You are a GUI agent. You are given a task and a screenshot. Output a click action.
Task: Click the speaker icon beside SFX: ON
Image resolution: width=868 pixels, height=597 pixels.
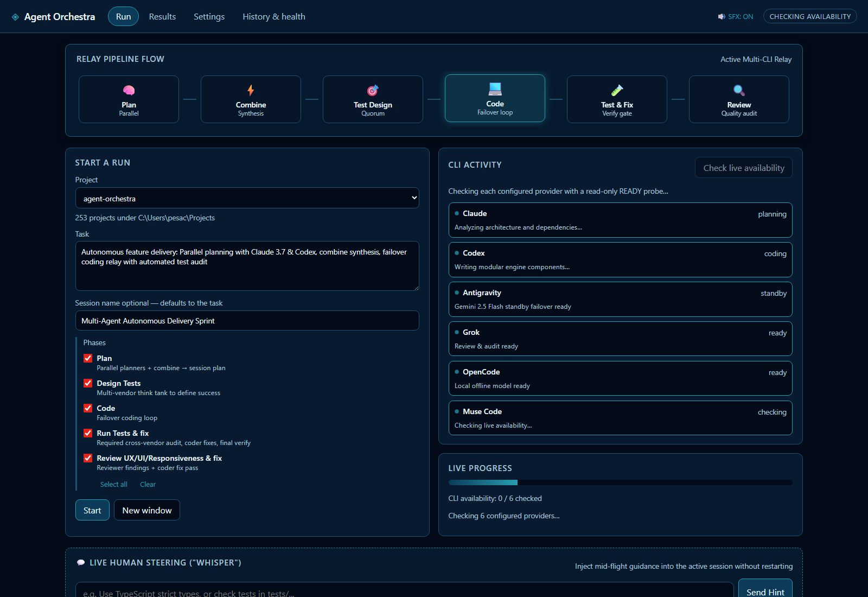click(x=722, y=17)
